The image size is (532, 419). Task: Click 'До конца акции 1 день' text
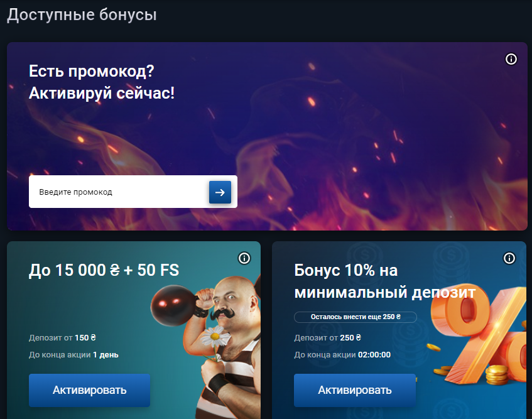[73, 355]
